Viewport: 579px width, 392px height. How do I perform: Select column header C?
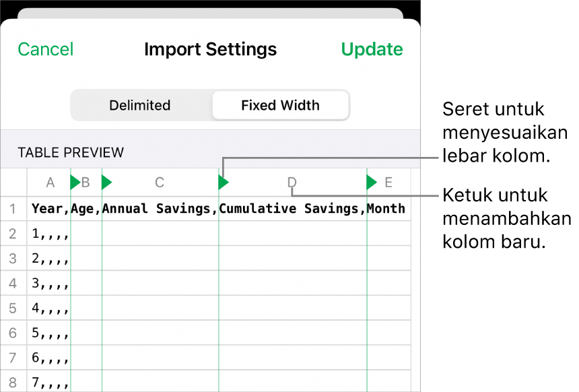click(x=160, y=183)
